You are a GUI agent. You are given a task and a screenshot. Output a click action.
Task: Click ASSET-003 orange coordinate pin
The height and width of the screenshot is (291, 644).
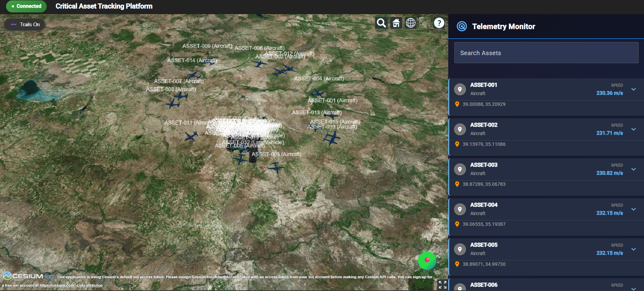pyautogui.click(x=457, y=184)
